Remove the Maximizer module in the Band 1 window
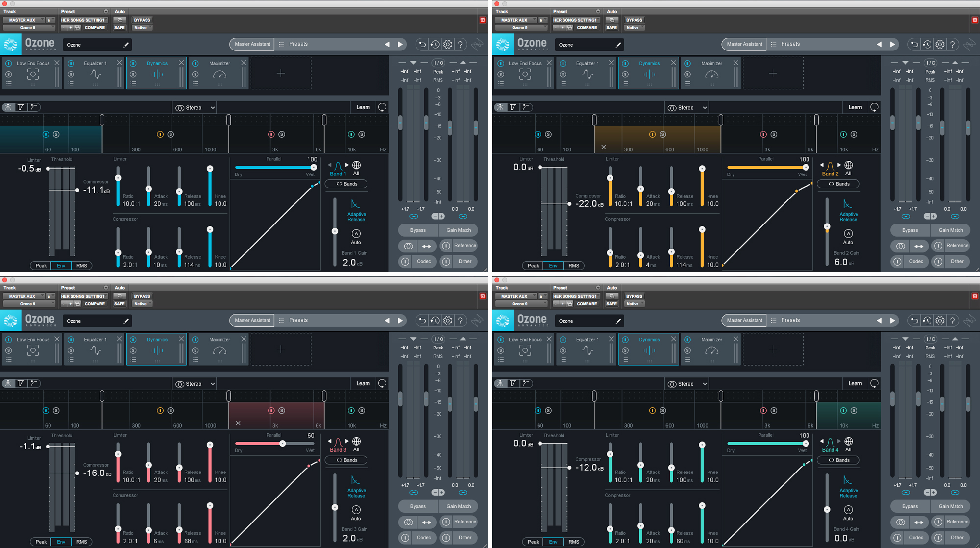Image resolution: width=980 pixels, height=548 pixels. [x=244, y=63]
